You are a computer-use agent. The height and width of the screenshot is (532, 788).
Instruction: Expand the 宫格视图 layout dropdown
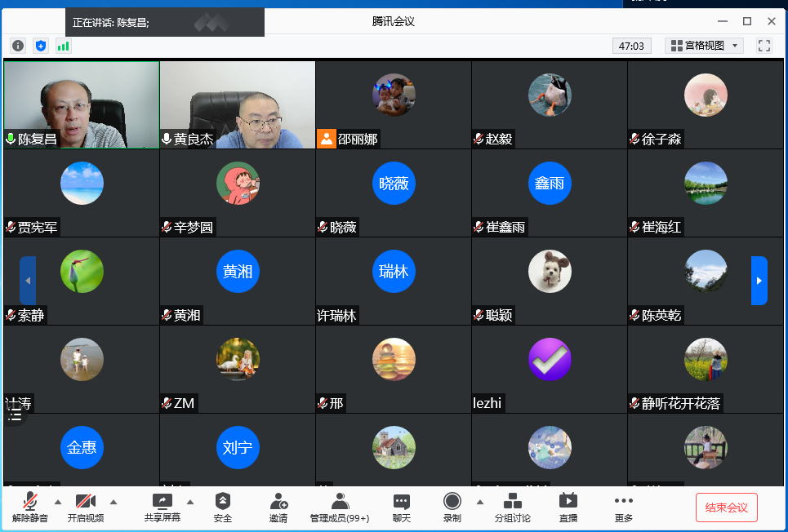pos(704,46)
